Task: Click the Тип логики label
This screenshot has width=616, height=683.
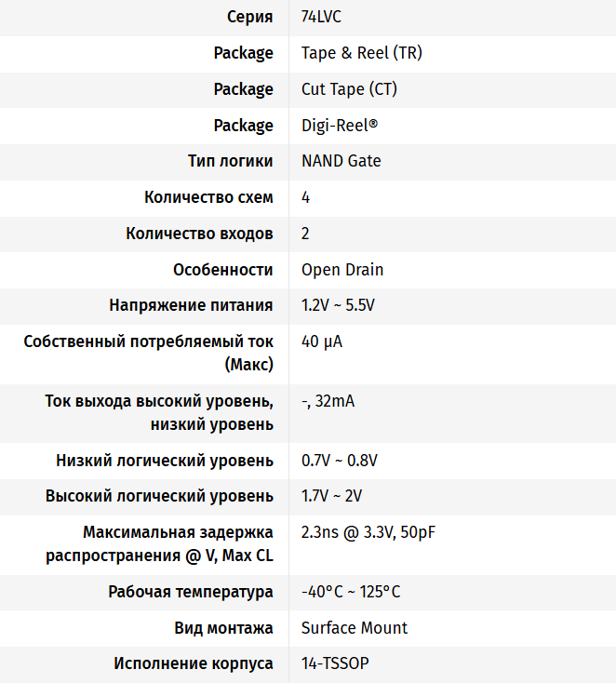Action: 231,161
